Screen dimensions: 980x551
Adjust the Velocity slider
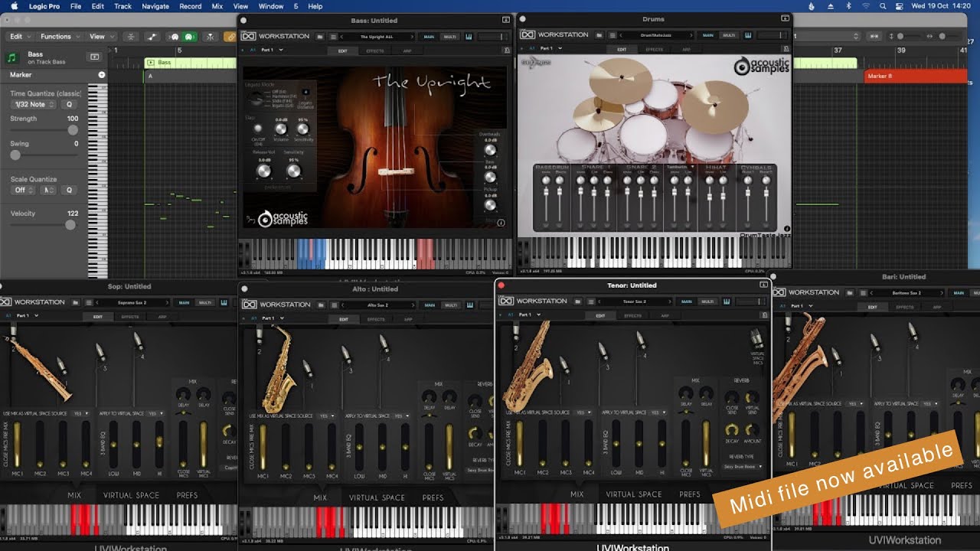click(x=43, y=225)
